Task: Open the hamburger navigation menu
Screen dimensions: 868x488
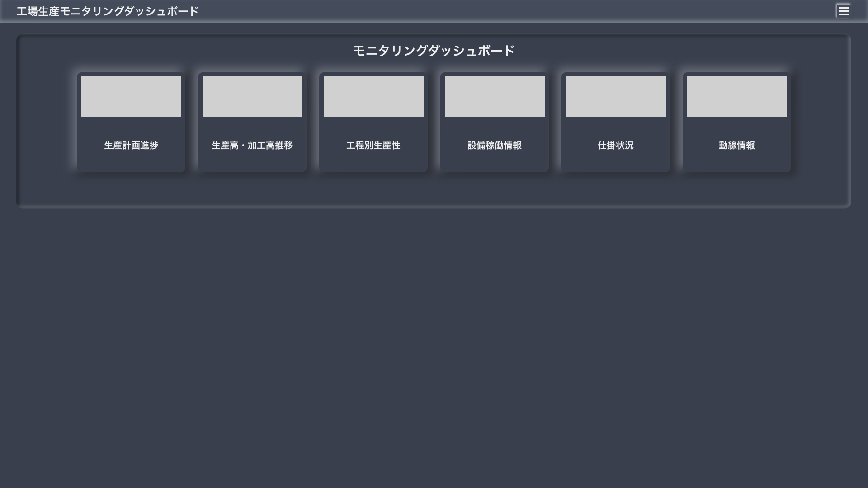Action: coord(844,11)
